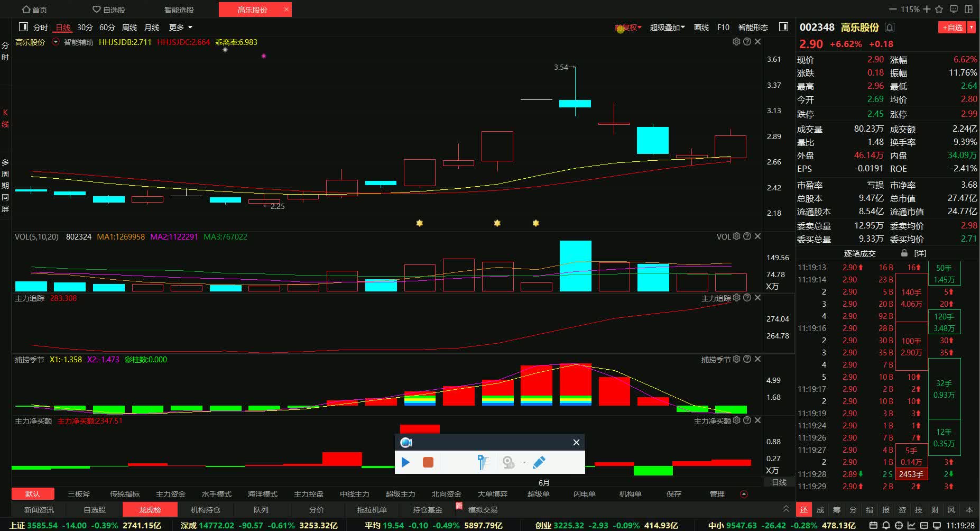Select 30分 chart period
The width and height of the screenshot is (980, 531).
(x=85, y=28)
